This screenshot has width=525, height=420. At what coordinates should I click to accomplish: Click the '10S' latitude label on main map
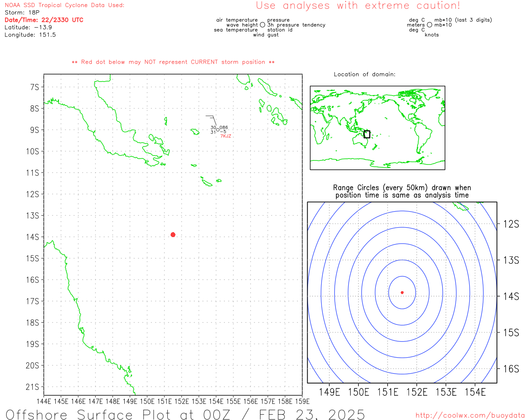click(32, 151)
